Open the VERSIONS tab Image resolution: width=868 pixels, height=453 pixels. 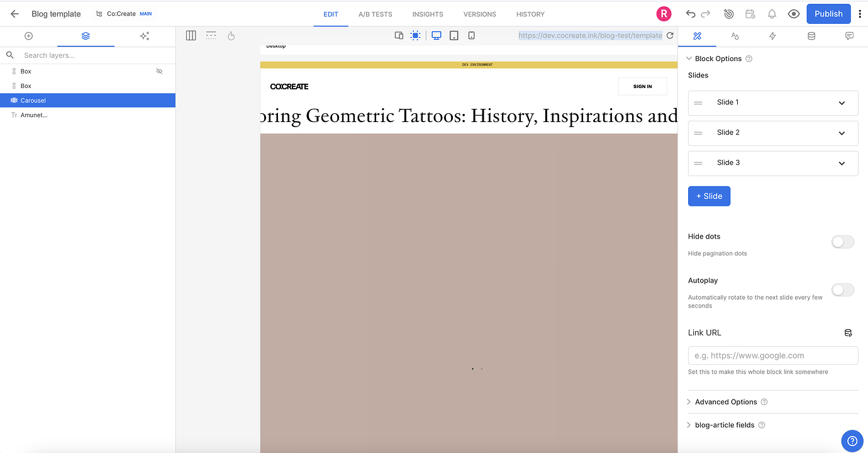coord(479,14)
